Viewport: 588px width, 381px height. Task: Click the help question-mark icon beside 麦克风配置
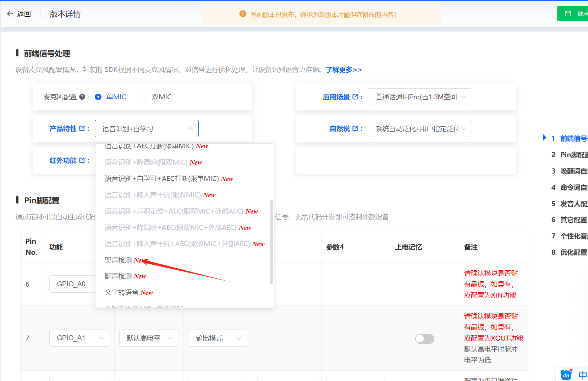tap(82, 96)
